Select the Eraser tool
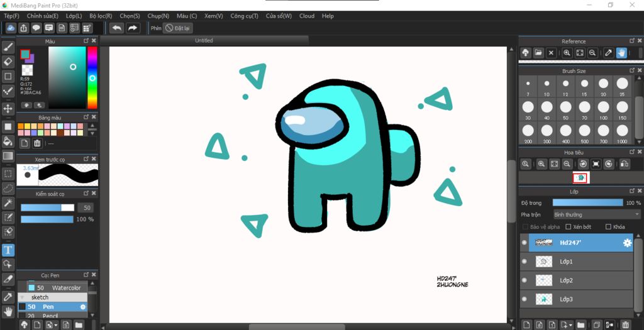 [8, 62]
